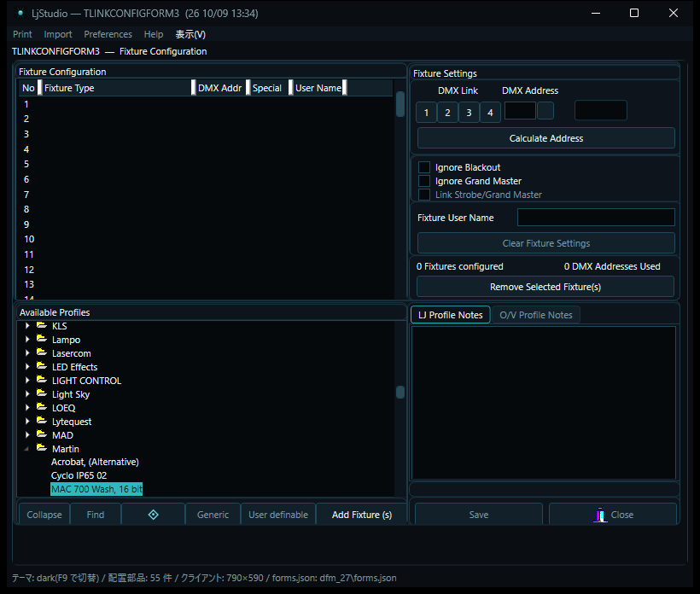Select fixture row number 10
This screenshot has width=700, height=594.
point(206,239)
